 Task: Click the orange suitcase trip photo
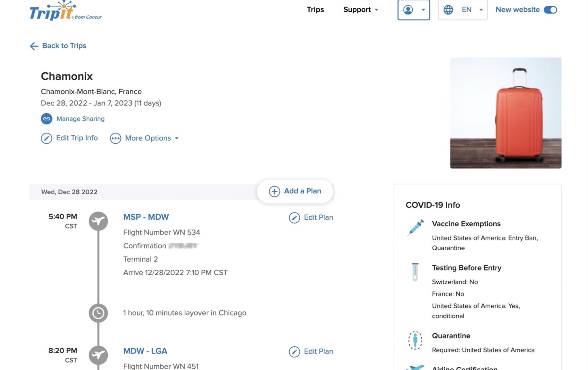506,113
